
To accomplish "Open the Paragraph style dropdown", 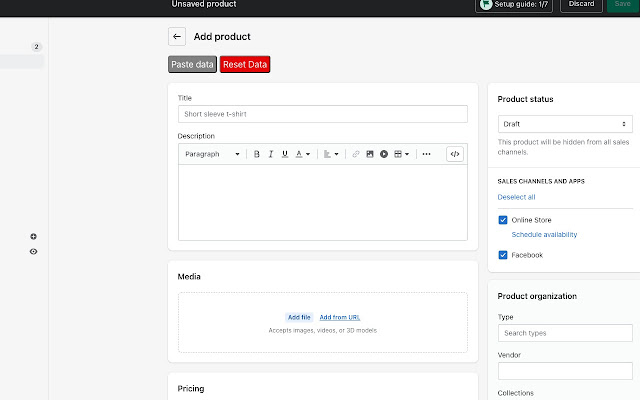I will (x=212, y=154).
